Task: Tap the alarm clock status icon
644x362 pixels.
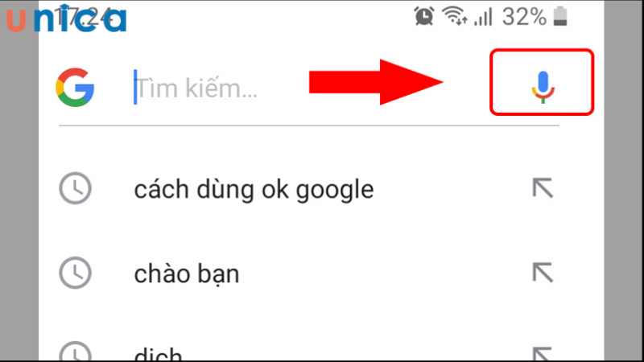Action: pyautogui.click(x=424, y=16)
